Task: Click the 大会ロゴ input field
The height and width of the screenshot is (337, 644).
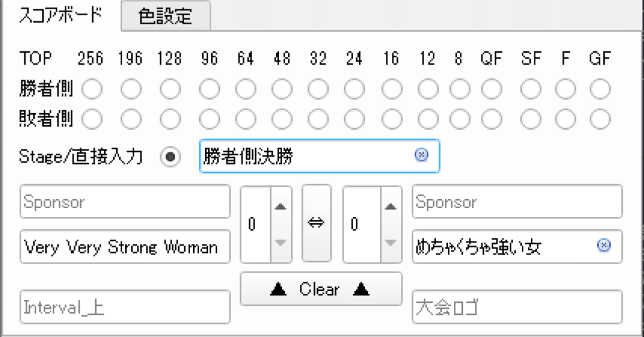Action: click(517, 307)
